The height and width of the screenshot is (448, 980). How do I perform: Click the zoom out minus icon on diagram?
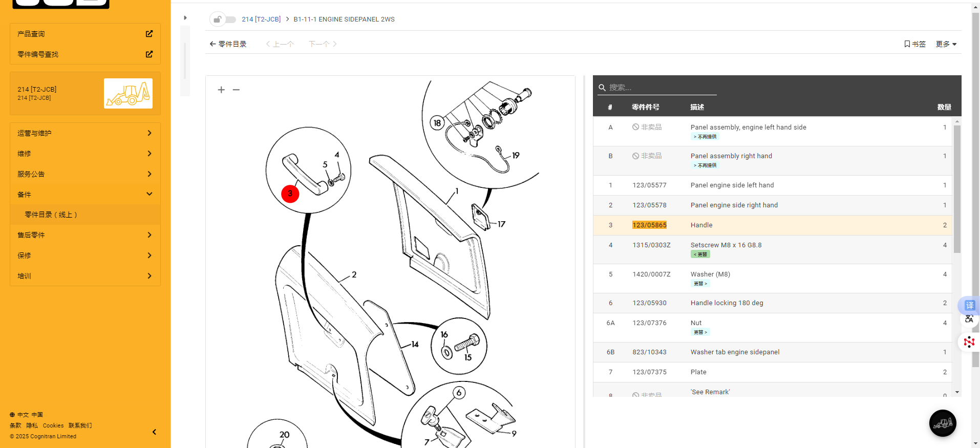[x=236, y=90]
